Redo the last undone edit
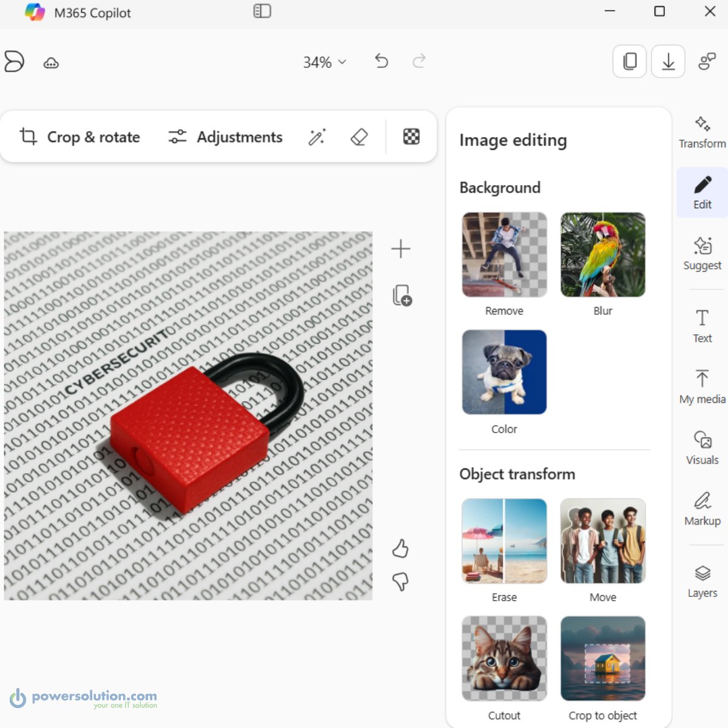The width and height of the screenshot is (728, 728). (x=419, y=61)
